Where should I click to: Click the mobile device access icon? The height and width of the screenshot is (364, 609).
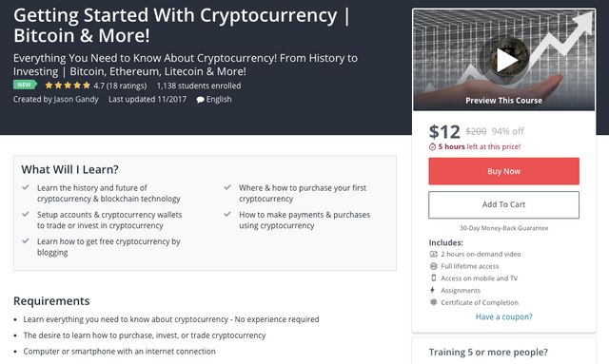click(x=434, y=278)
